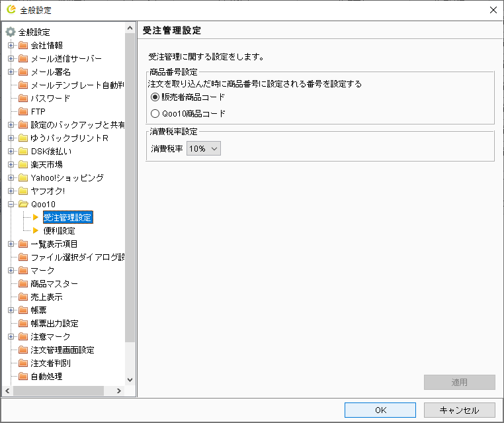Confirm with the OK button
Viewport: 504px width, 423px height.
pyautogui.click(x=380, y=410)
